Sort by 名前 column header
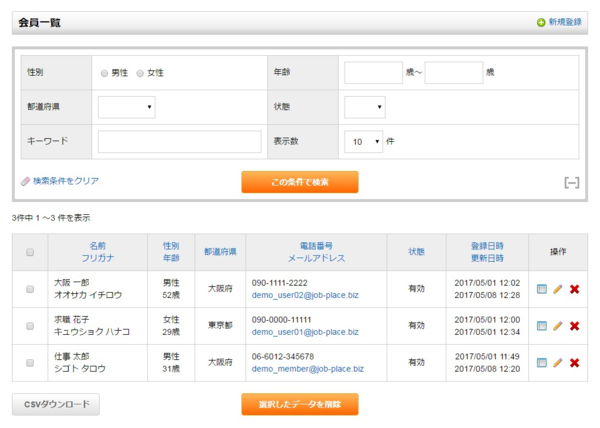The width and height of the screenshot is (600, 428). pyautogui.click(x=98, y=246)
